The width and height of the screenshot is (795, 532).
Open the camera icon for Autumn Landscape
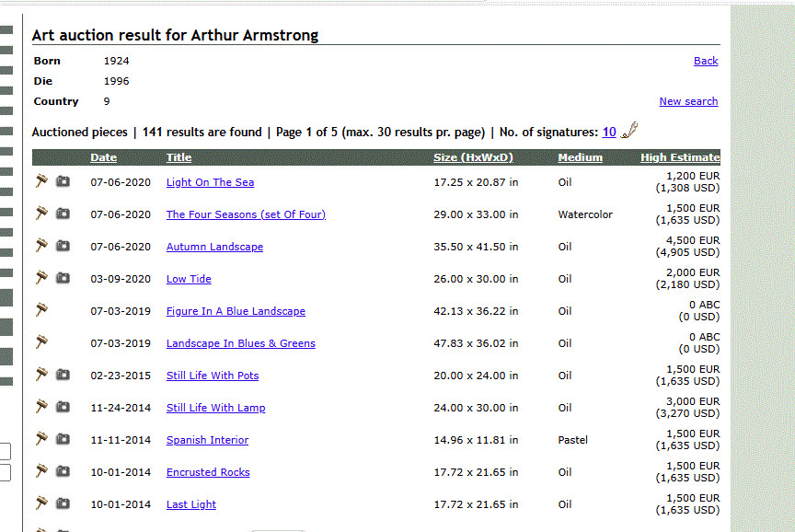(x=63, y=246)
